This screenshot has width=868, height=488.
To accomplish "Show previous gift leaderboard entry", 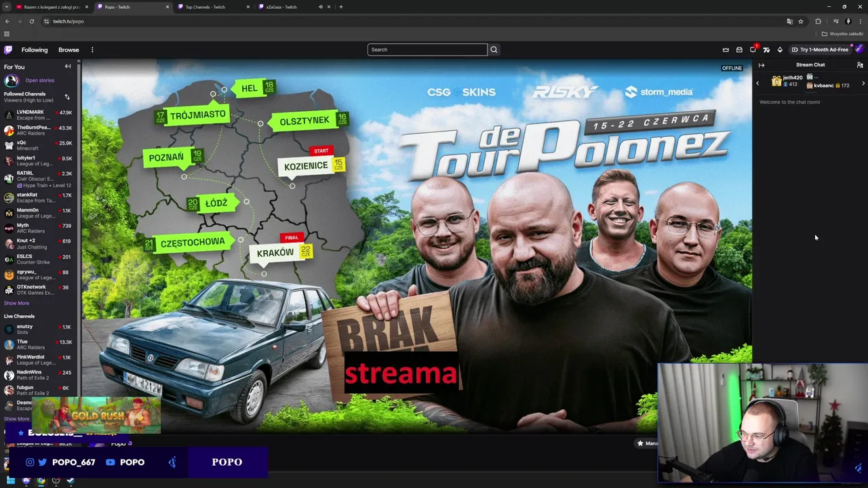I will pyautogui.click(x=757, y=83).
